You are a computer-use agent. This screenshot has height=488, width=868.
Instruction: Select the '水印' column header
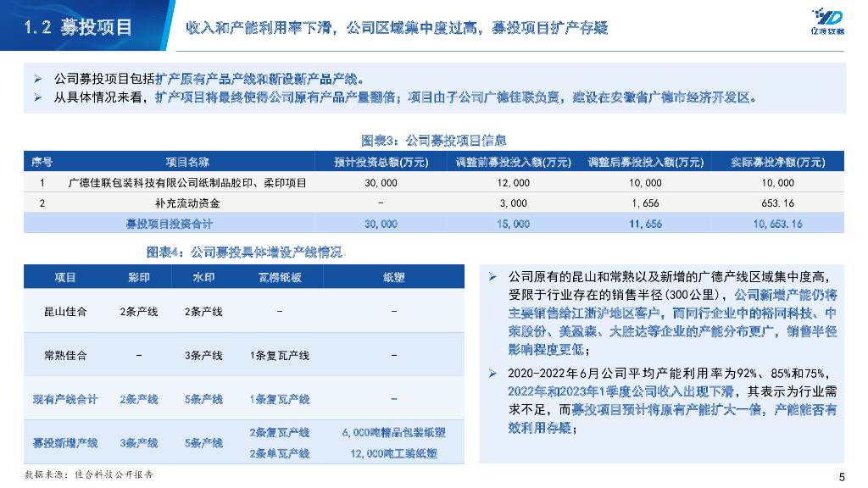pyautogui.click(x=203, y=277)
